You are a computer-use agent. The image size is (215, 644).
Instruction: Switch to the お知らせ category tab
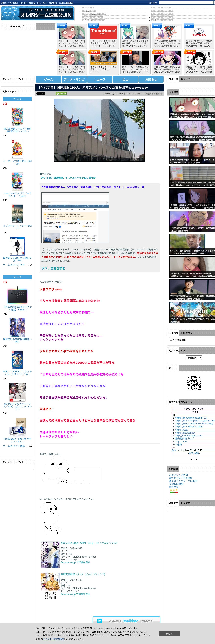tap(151, 79)
